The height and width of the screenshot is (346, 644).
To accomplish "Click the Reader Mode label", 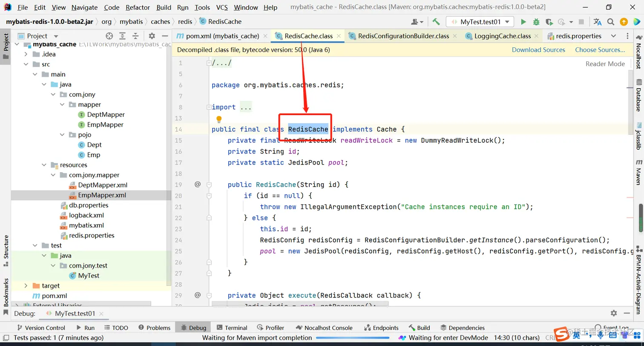I will (605, 64).
